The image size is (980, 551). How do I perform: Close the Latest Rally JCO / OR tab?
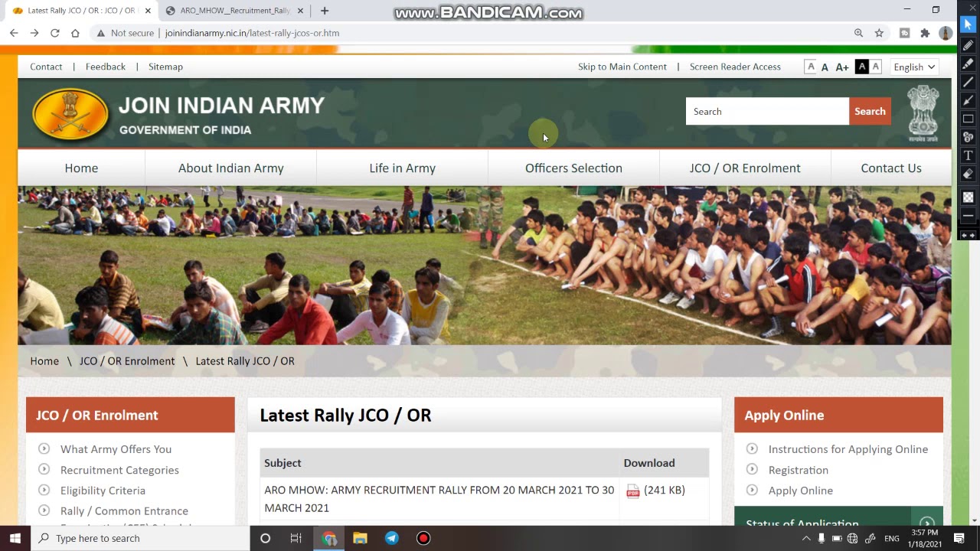coord(148,11)
